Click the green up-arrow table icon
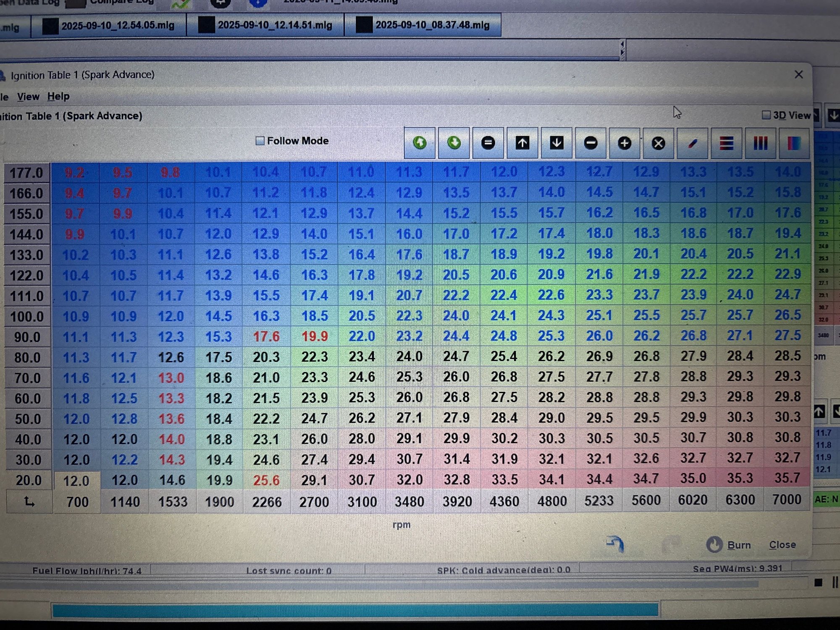Image resolution: width=840 pixels, height=630 pixels. pos(419,143)
